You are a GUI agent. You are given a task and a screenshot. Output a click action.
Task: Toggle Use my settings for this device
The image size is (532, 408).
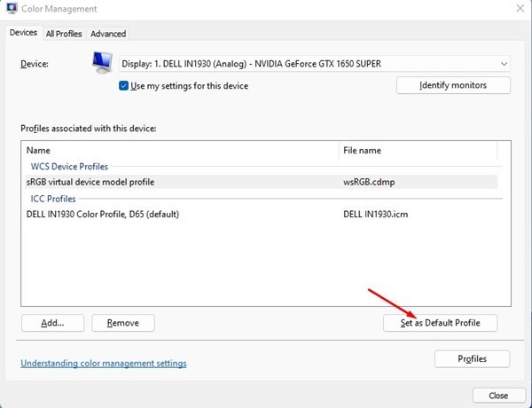pyautogui.click(x=125, y=86)
